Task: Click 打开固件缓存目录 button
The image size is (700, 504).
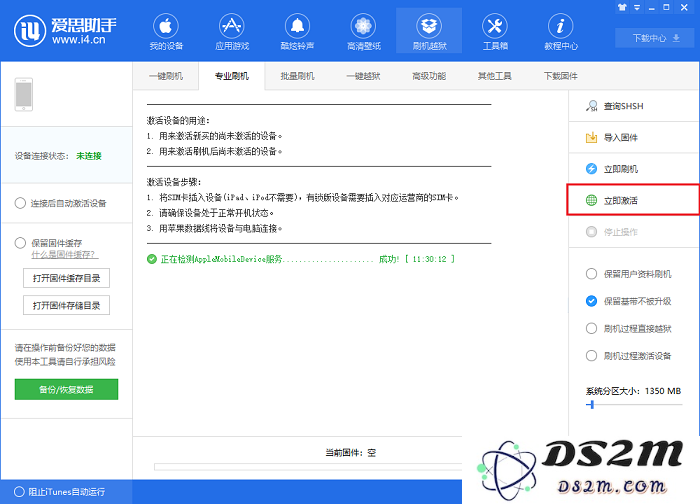Action: tap(67, 278)
